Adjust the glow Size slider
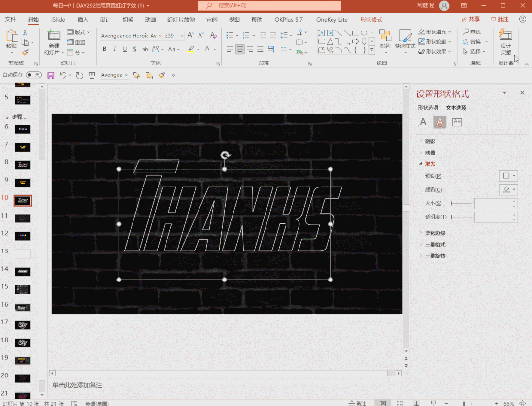532x406 pixels. point(461,203)
